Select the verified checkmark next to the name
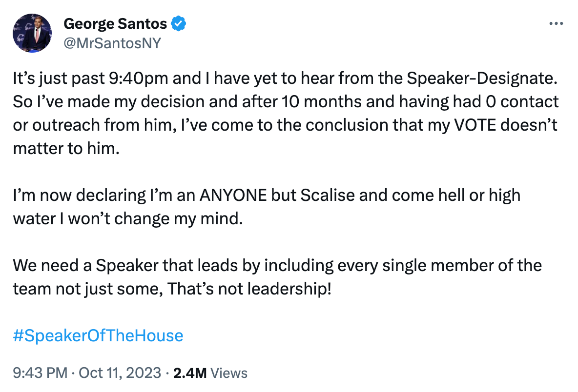Image resolution: width=578 pixels, height=392 pixels. point(179,23)
